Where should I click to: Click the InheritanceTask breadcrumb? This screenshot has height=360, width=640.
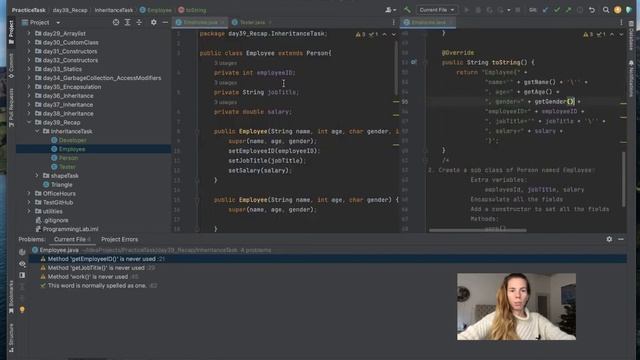click(x=114, y=10)
